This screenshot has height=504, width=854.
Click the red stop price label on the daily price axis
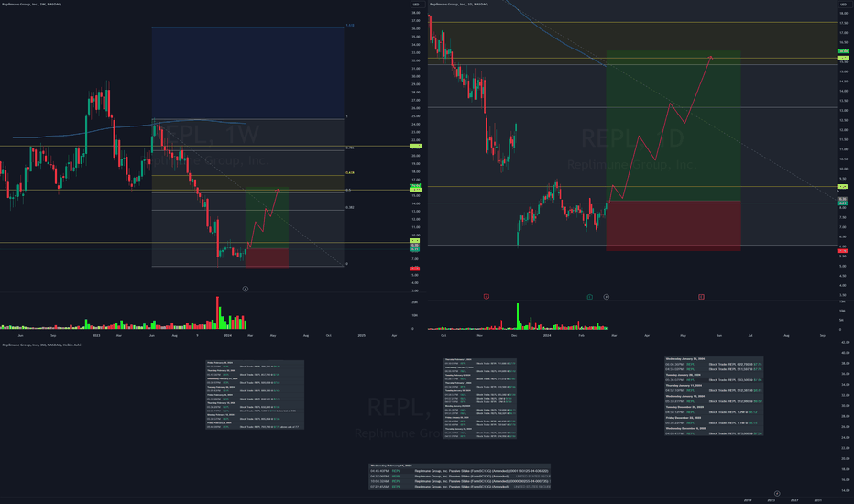tap(842, 251)
